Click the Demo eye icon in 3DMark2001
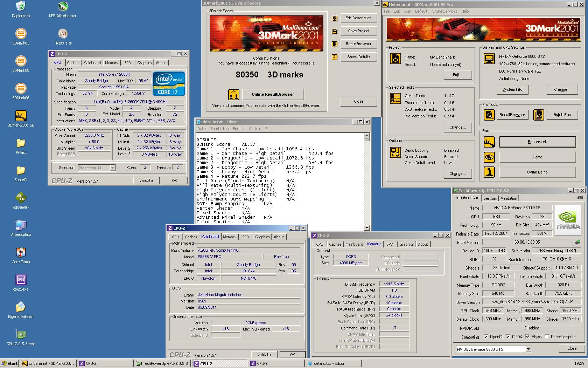The image size is (588, 368). [489, 157]
